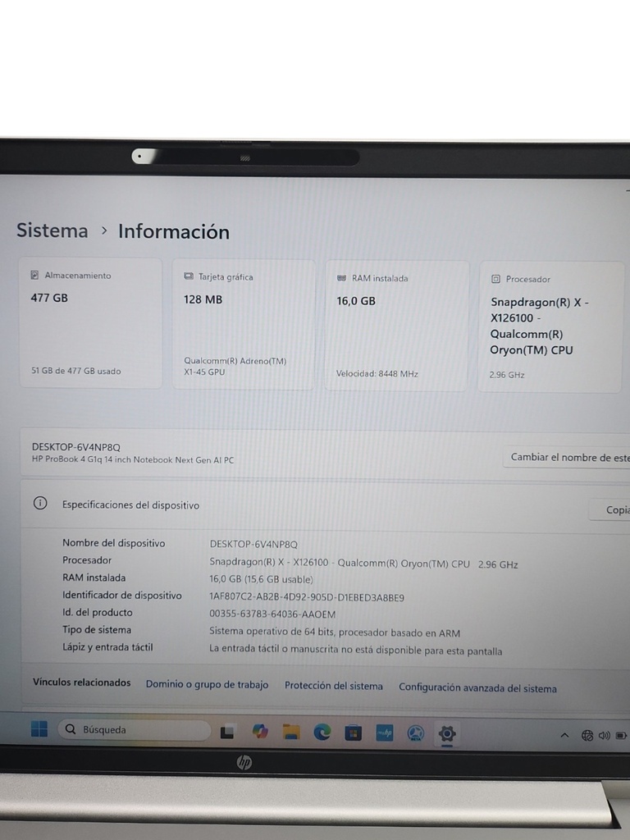Select the text DESKTOP-6V4NP8Q in Nombre del dispositivo row
The width and height of the screenshot is (630, 840).
[253, 545]
